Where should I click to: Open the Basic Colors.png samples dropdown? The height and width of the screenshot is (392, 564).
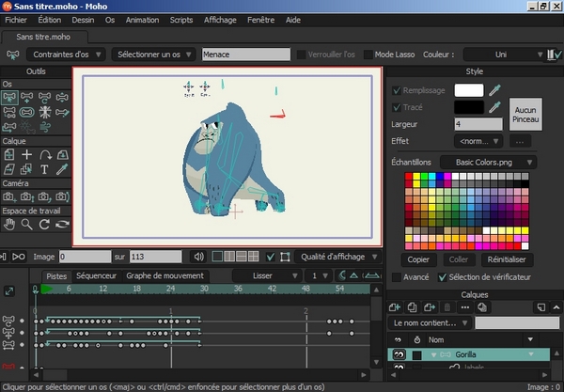coord(489,163)
